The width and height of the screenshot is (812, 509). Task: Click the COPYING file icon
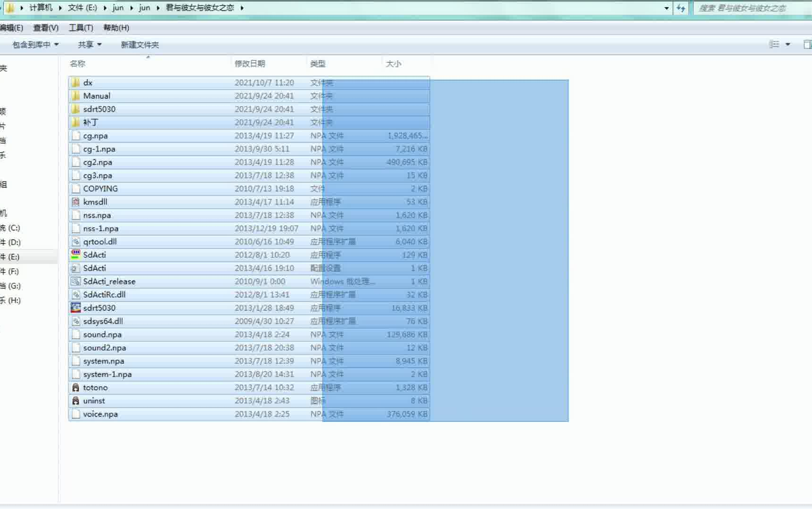(75, 189)
